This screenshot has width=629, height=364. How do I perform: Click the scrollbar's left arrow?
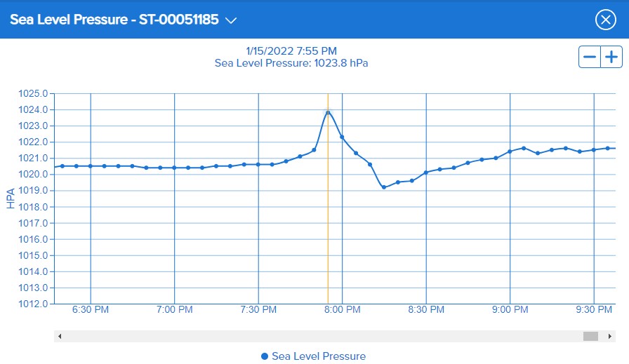60,337
